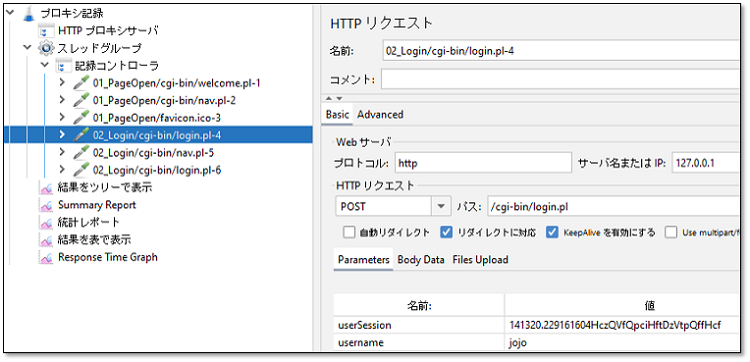
Task: Click the Response Time Graph listener icon
Action: click(x=46, y=258)
